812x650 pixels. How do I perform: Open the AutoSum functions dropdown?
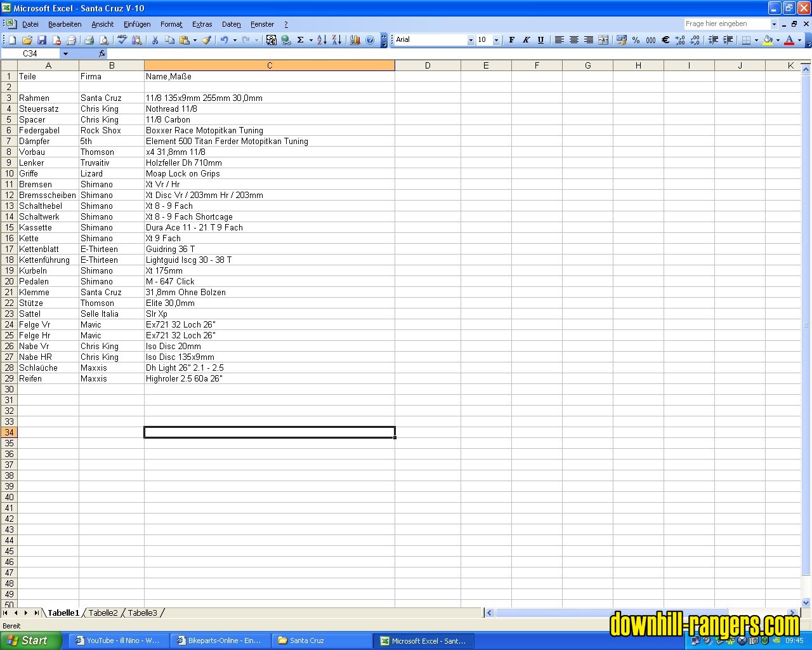[x=311, y=40]
